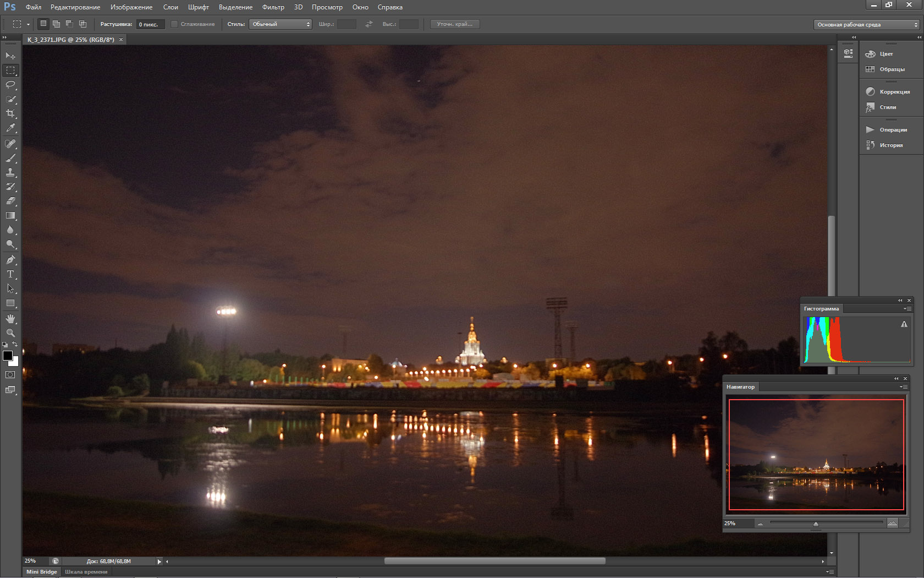Open the Основная рабочая среда workspace dropdown
The width and height of the screenshot is (924, 578).
click(x=867, y=25)
